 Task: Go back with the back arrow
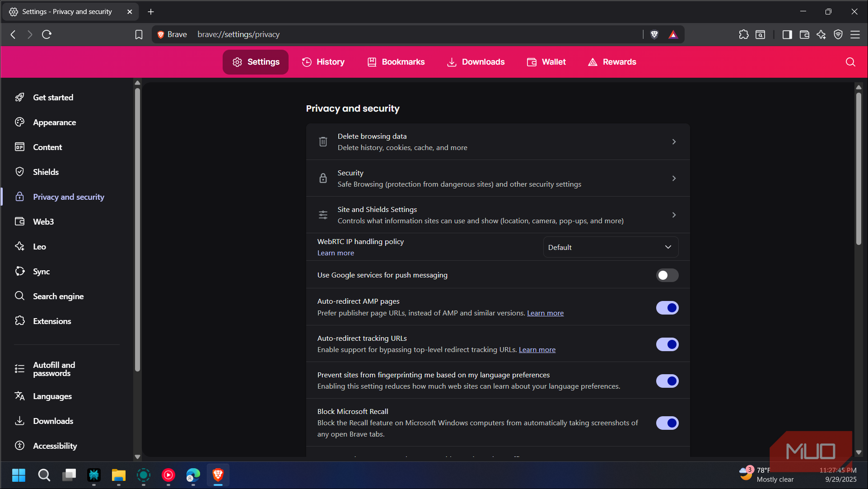[x=13, y=34]
